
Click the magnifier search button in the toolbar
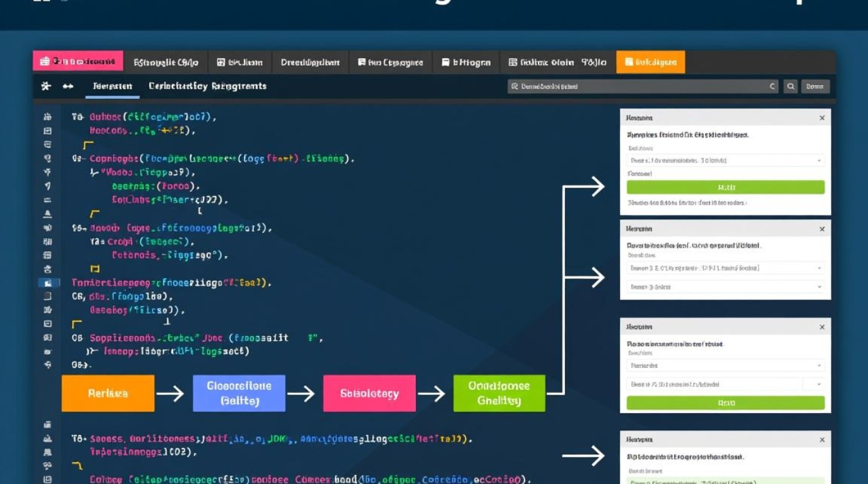790,86
